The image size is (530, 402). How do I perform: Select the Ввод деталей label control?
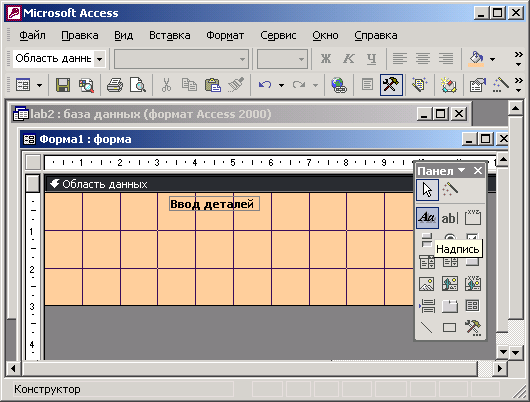214,204
